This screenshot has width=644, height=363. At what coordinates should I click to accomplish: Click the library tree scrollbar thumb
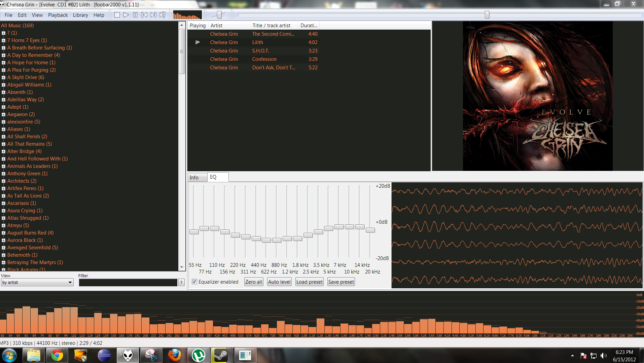pos(182,51)
